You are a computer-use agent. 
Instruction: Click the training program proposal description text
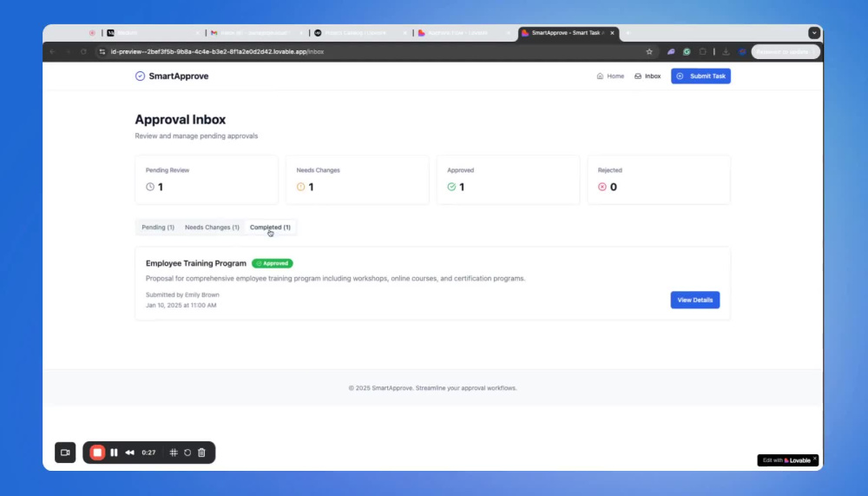(335, 278)
